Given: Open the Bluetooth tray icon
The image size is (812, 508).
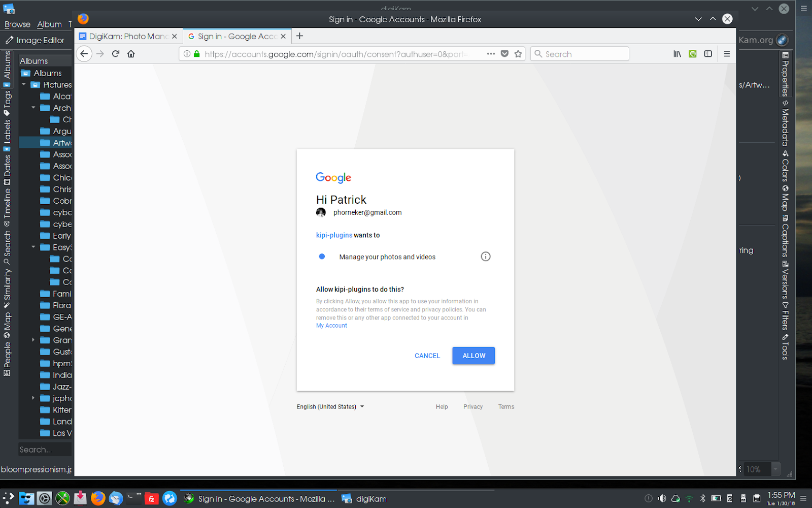Looking at the screenshot, I should [703, 498].
